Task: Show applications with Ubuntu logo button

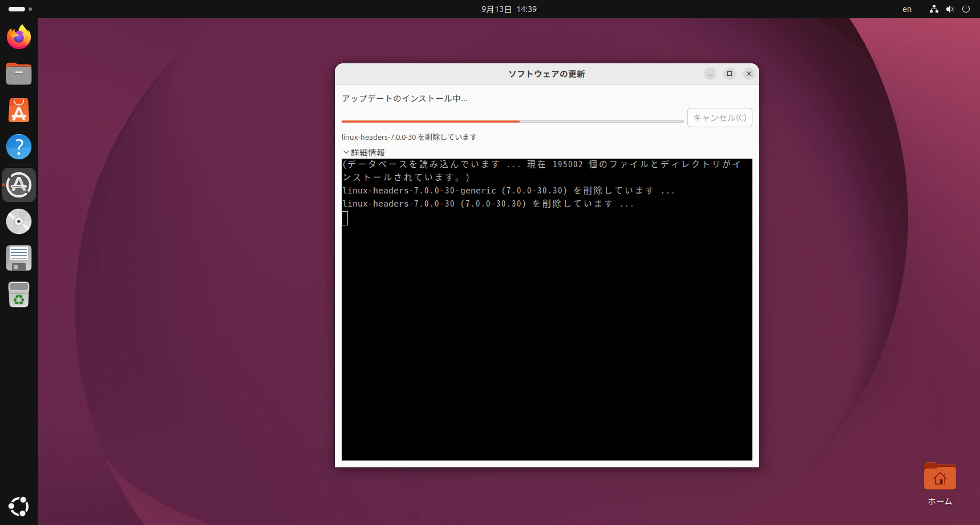Action: (x=19, y=506)
